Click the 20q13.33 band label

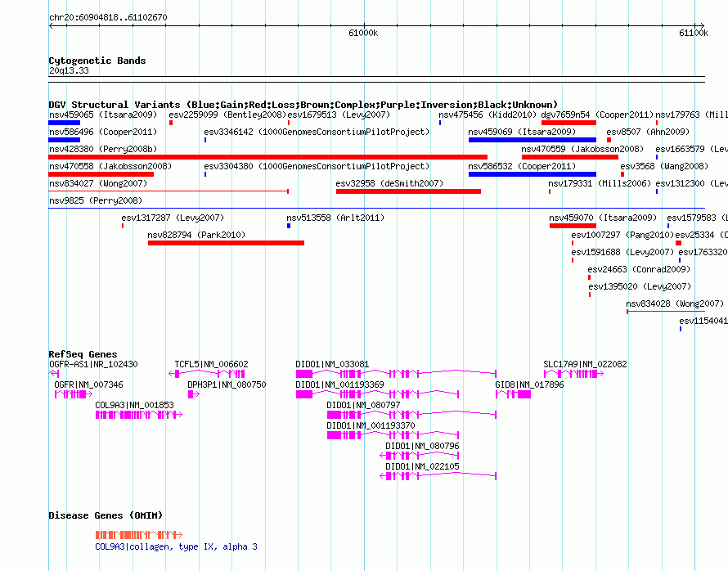coord(69,70)
